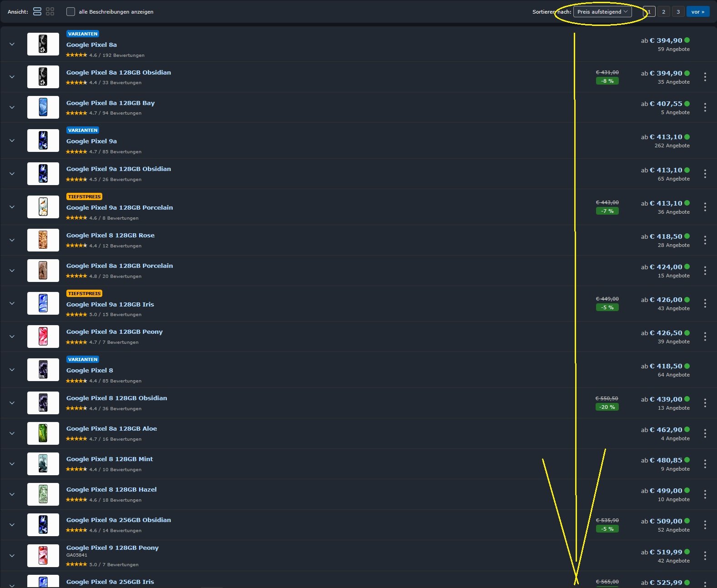Expand Google Pixel 9a 128GB Porcelain row
The height and width of the screenshot is (588, 717).
click(x=12, y=207)
